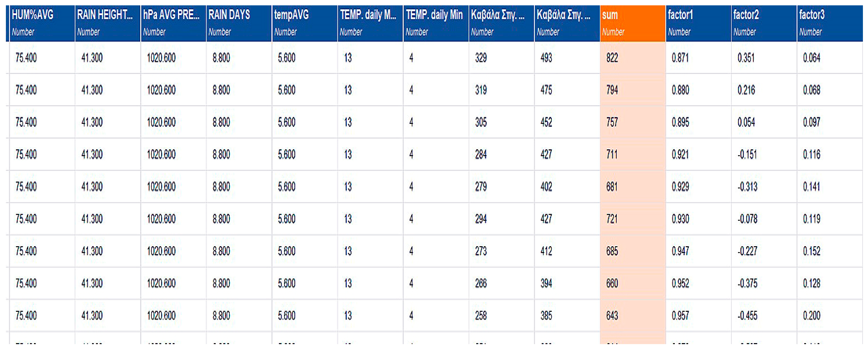Select the factor2 cell with value -0.151

(x=747, y=154)
